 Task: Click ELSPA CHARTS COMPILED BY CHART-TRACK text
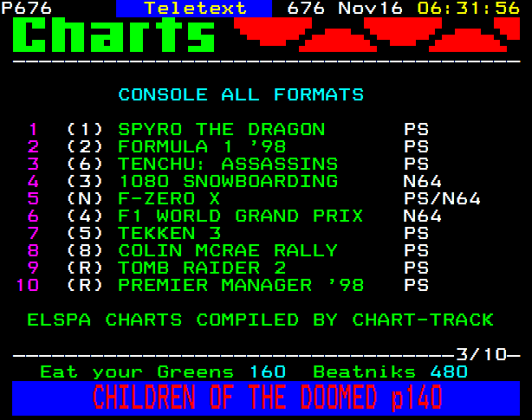coord(260,320)
